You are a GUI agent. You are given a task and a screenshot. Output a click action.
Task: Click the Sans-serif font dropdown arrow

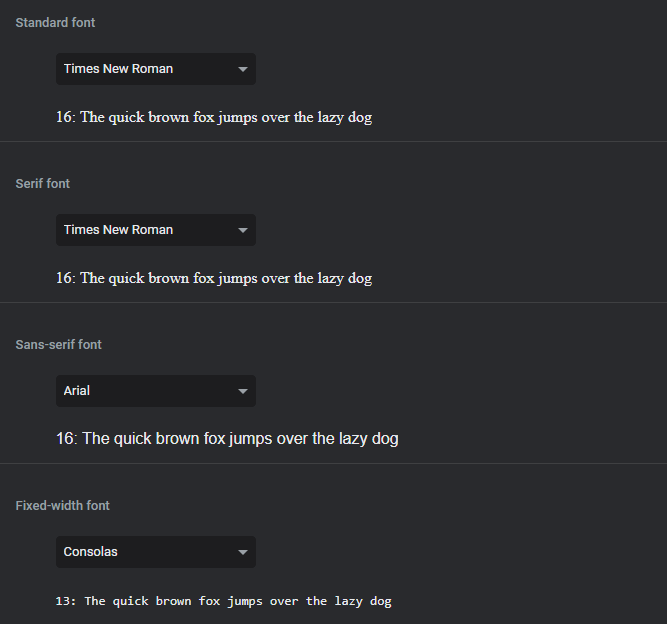242,391
